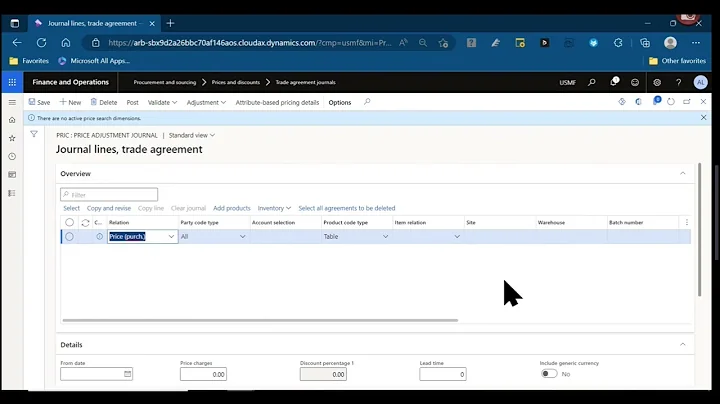Open Workspaces icon in left sidebar
Image resolution: width=720 pixels, height=404 pixels.
click(12, 174)
